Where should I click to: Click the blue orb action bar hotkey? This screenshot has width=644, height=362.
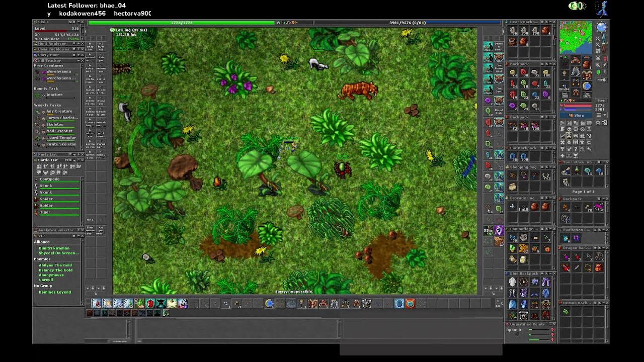pyautogui.click(x=269, y=303)
